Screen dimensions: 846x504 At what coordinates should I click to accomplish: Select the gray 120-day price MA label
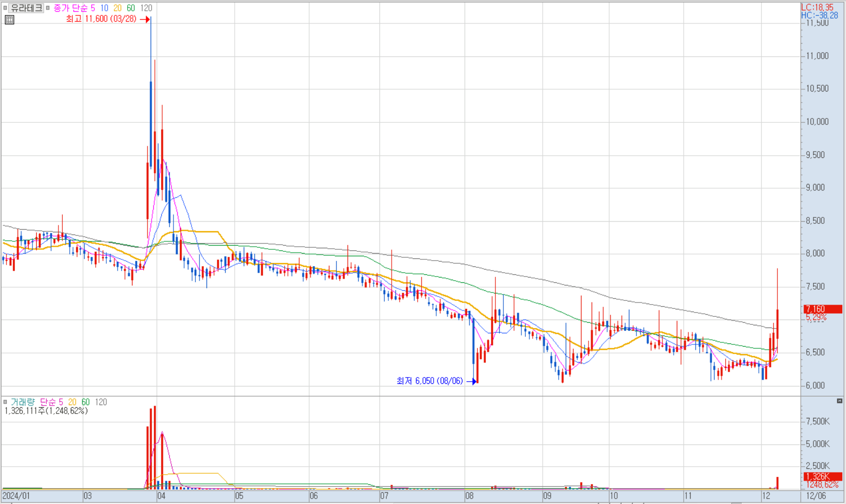(x=146, y=8)
